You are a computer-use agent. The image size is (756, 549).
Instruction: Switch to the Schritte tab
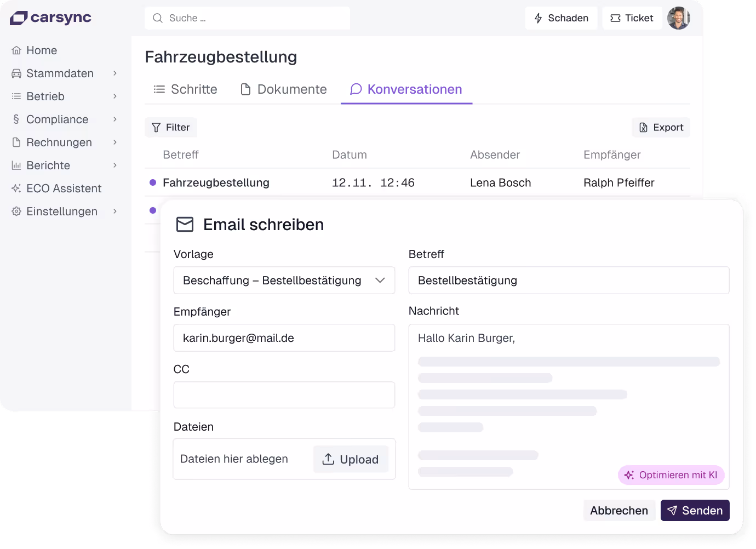tap(185, 89)
